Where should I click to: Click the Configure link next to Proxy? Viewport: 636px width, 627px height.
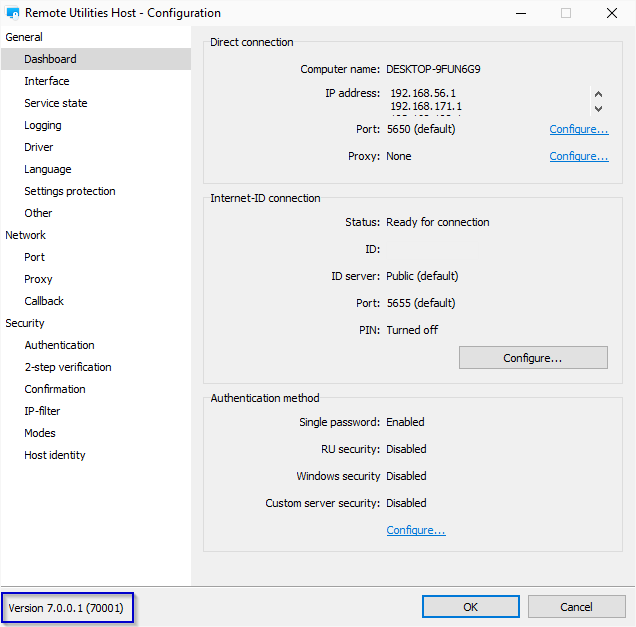click(x=578, y=157)
